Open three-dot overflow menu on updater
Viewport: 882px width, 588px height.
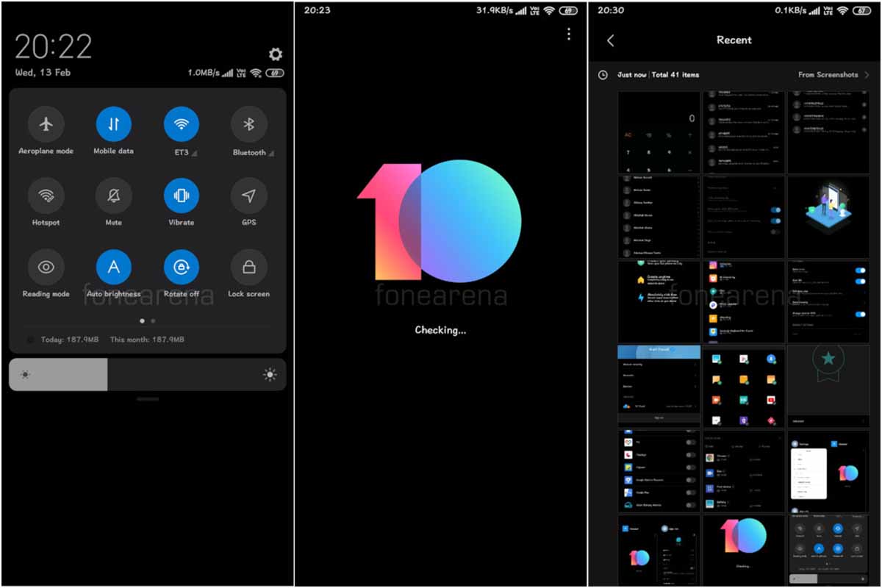click(568, 34)
